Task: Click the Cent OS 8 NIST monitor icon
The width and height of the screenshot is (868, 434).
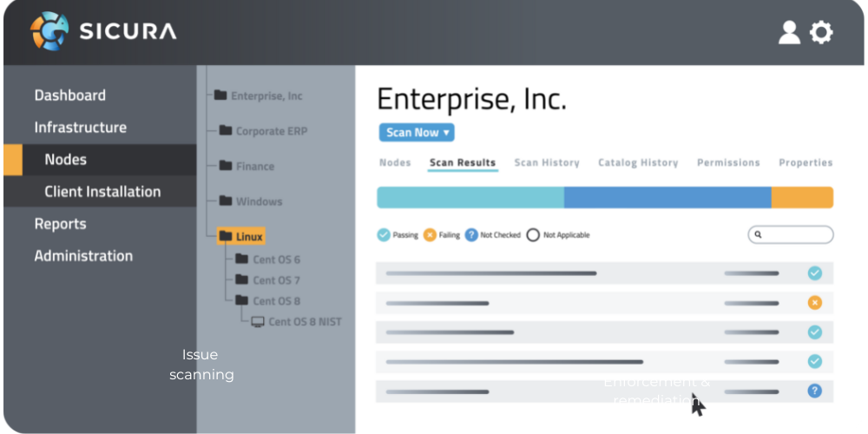Action: click(258, 322)
